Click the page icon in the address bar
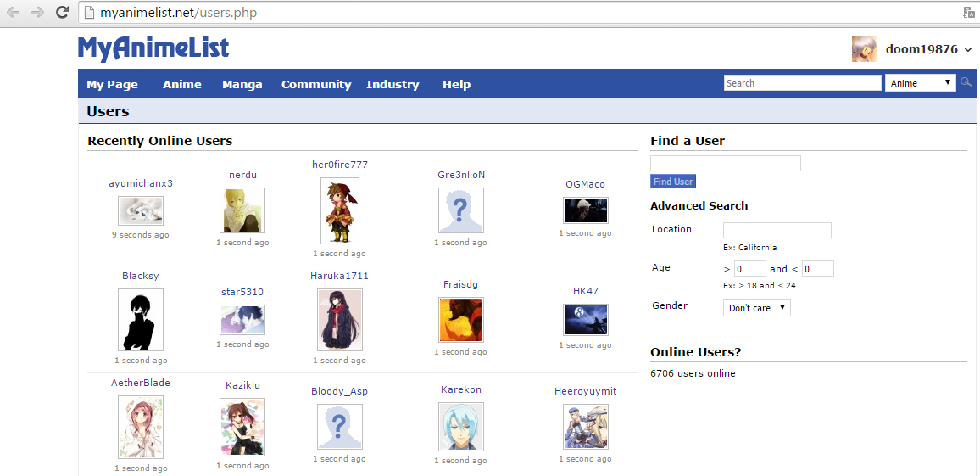 (90, 12)
